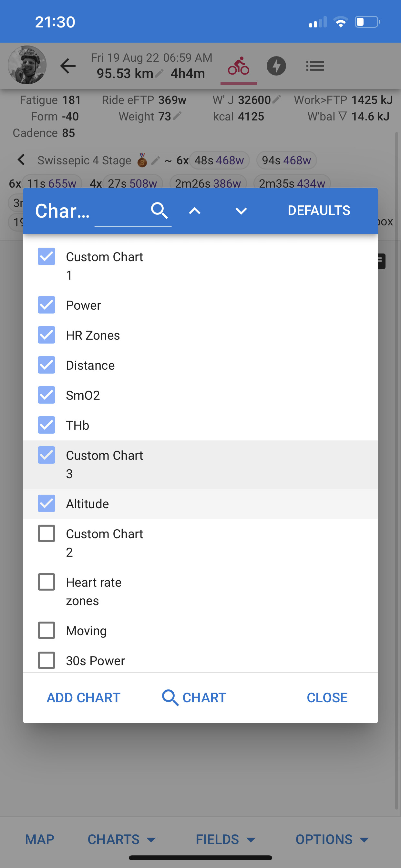
Task: Open the OPTIONS dropdown menu
Action: click(x=332, y=839)
